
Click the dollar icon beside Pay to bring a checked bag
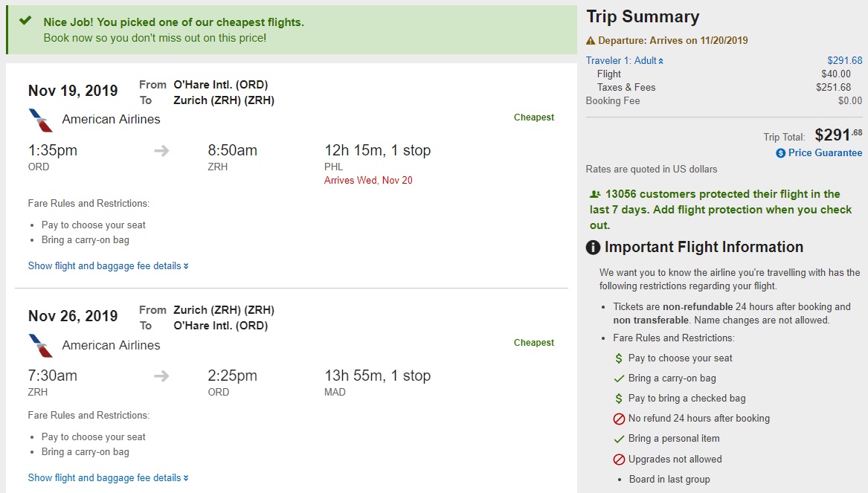point(618,399)
